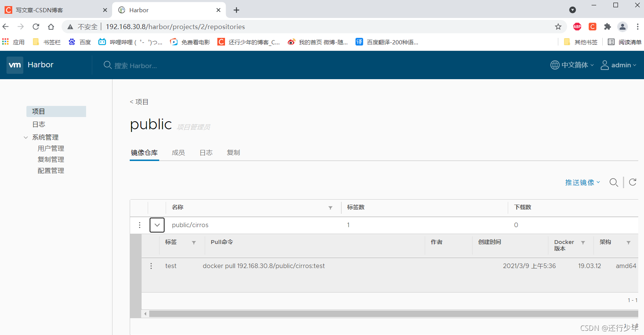This screenshot has width=644, height=335.
Task: Open 项目 in the sidebar
Action: (56, 111)
